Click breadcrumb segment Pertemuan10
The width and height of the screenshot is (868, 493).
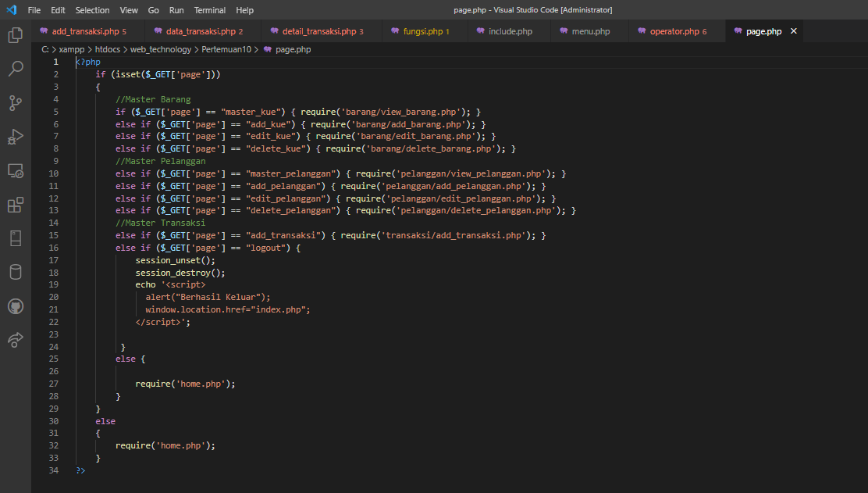[226, 49]
